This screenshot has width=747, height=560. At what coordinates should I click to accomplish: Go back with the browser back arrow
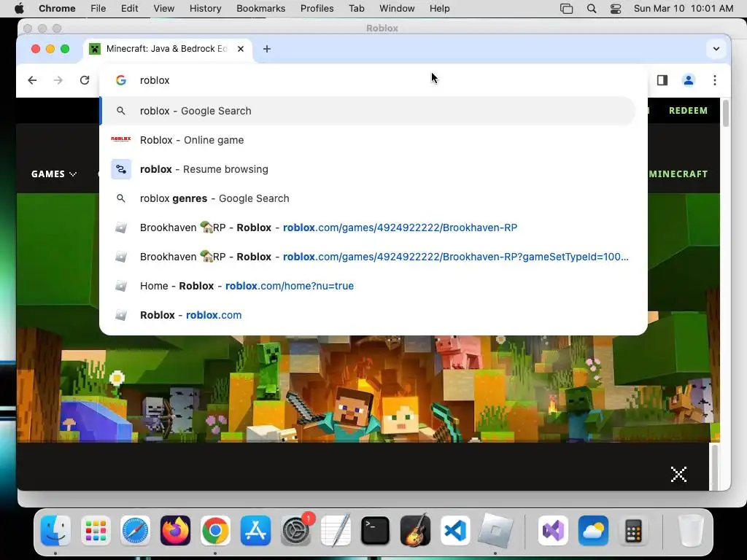point(32,80)
